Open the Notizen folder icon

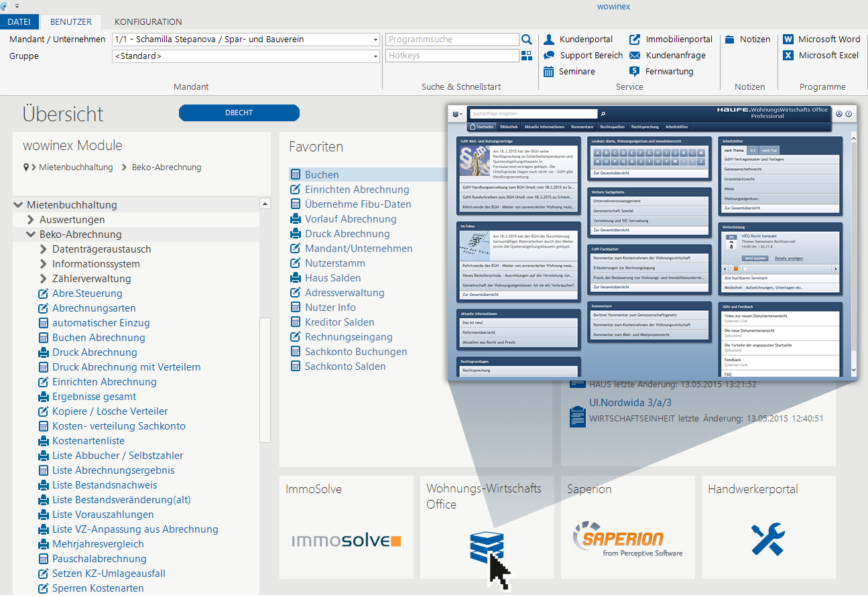coord(730,40)
